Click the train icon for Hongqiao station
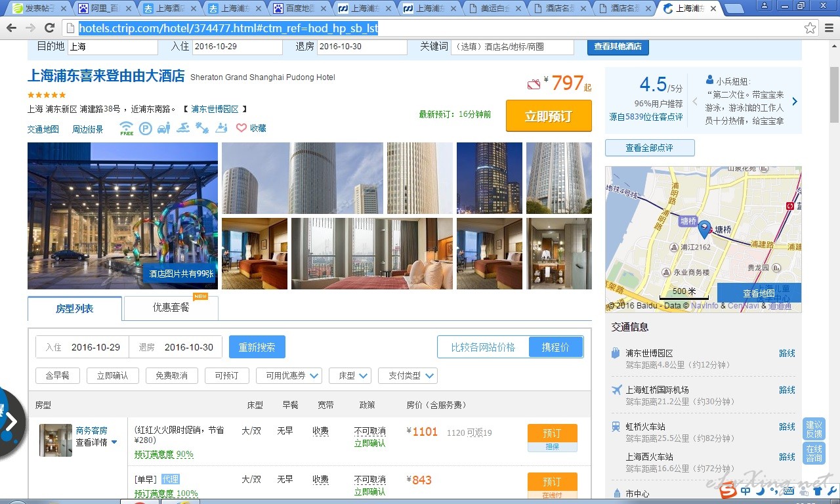840x504 pixels. [616, 426]
